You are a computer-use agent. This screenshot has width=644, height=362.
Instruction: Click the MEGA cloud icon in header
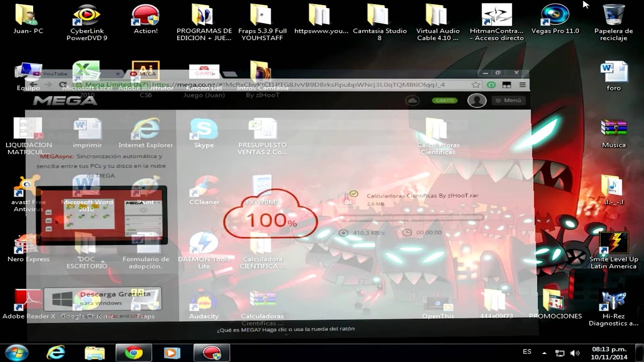tap(413, 101)
